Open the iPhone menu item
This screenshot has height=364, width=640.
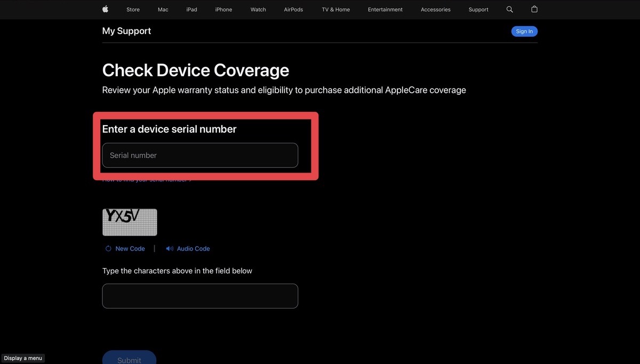223,10
